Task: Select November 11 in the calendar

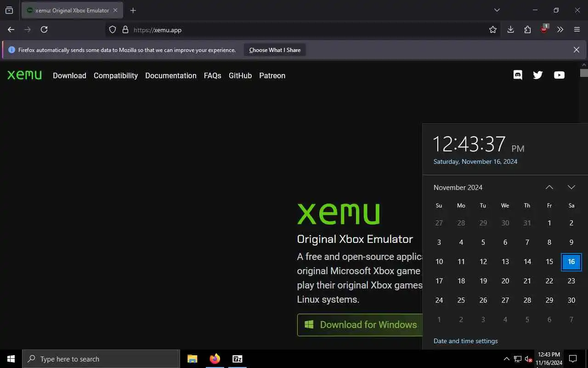Action: pyautogui.click(x=461, y=262)
